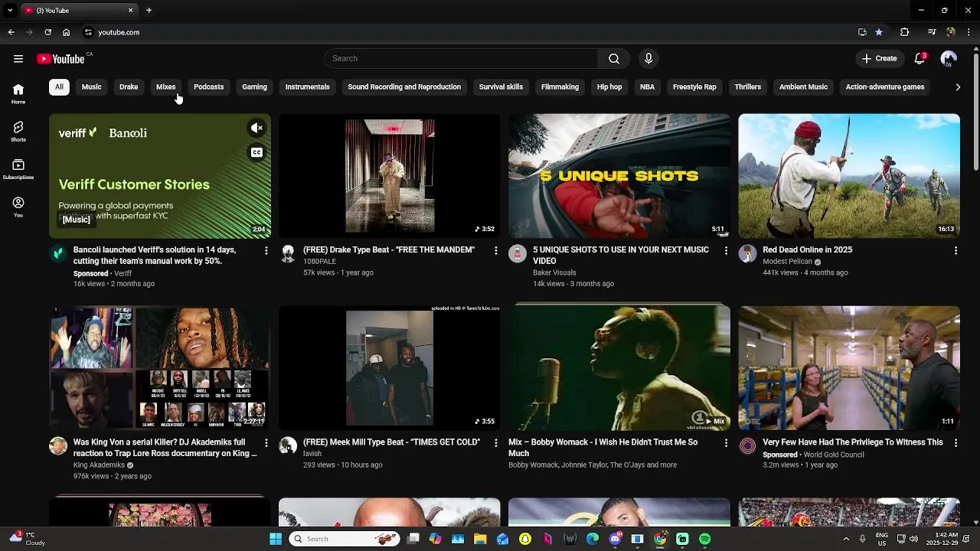Go back in browser

[x=11, y=32]
